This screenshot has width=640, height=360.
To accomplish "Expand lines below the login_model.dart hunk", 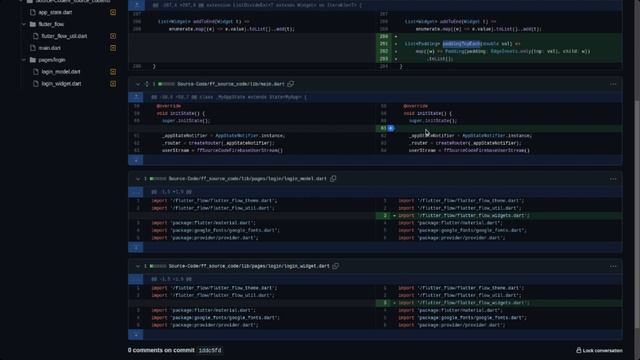I will click(136, 247).
